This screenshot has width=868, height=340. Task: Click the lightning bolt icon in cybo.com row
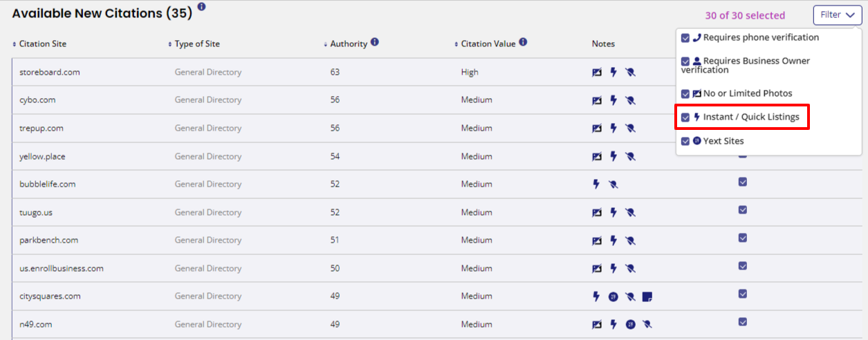coord(613,100)
